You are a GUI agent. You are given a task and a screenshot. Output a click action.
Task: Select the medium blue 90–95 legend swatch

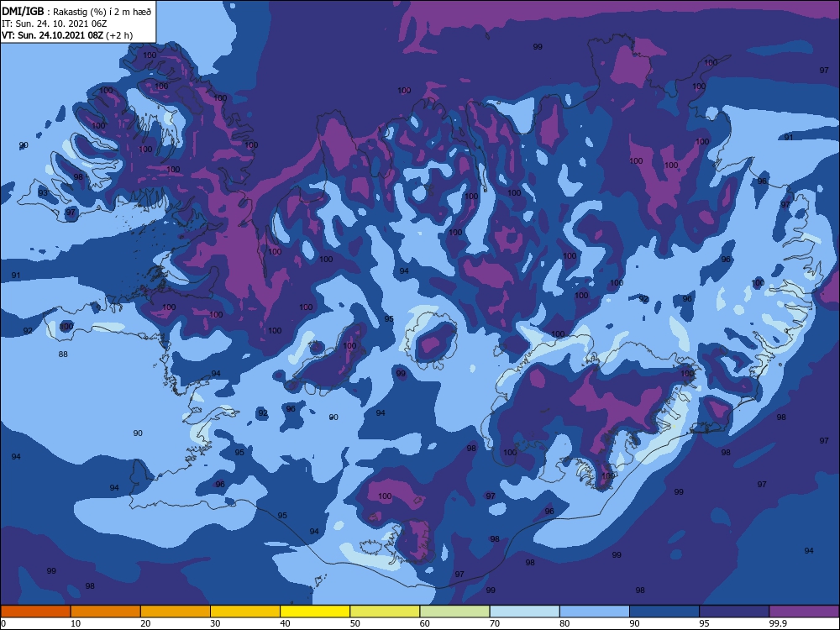tap(664, 612)
